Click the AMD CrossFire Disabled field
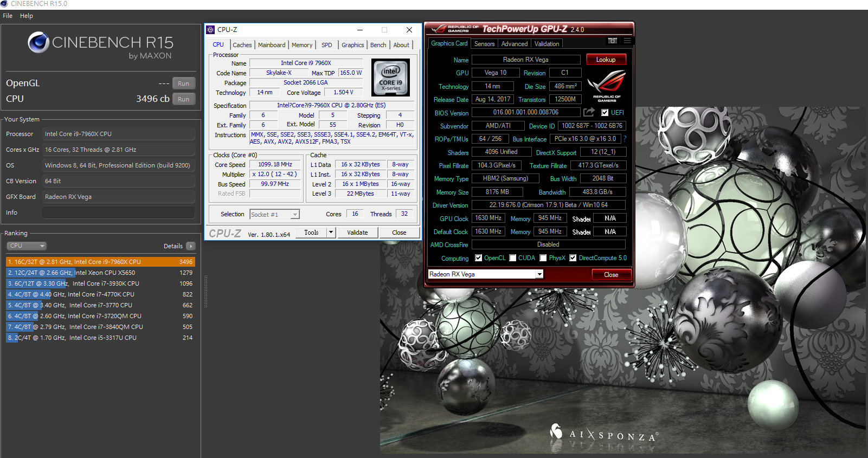Screen dimensions: 868x458 (x=549, y=244)
